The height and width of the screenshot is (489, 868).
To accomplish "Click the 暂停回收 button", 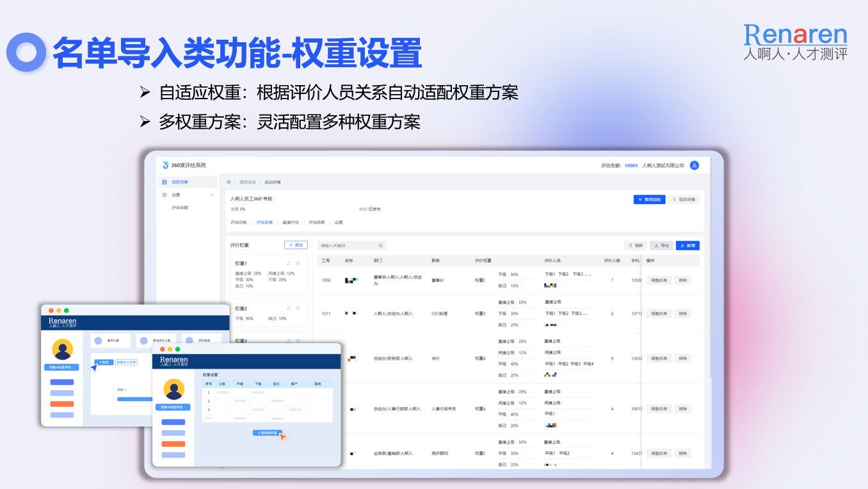I will (x=650, y=200).
